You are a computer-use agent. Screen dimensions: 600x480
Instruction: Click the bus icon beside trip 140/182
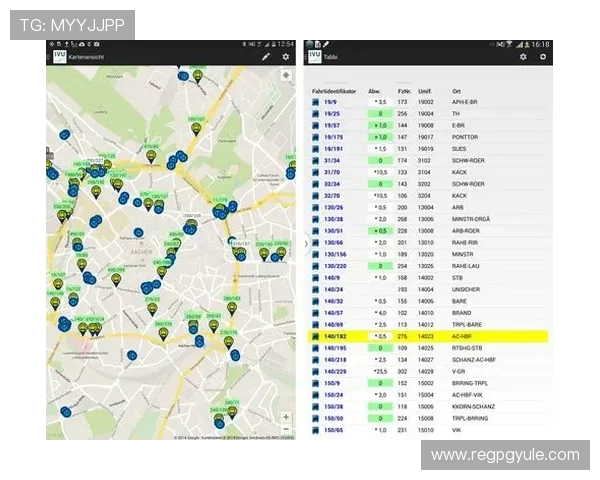point(316,337)
